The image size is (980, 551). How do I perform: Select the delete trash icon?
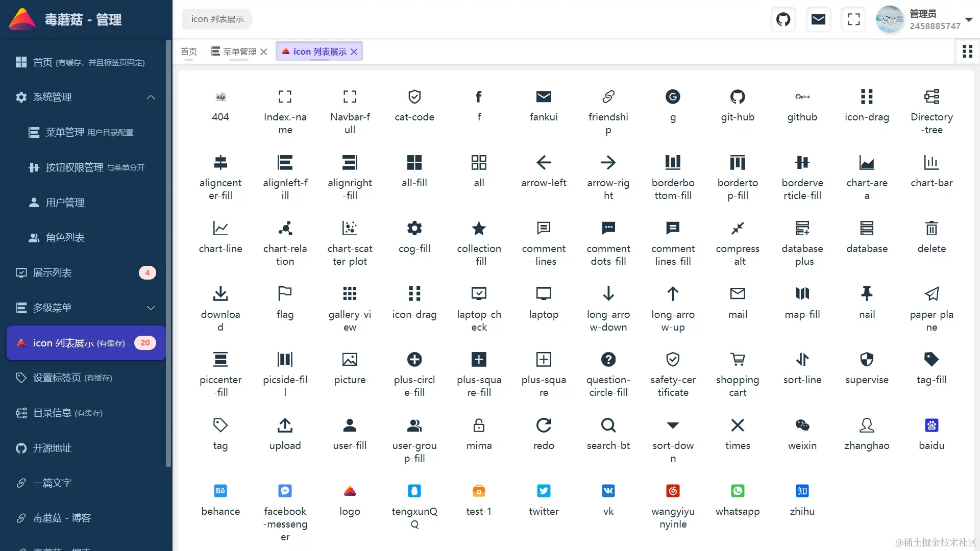point(932,228)
